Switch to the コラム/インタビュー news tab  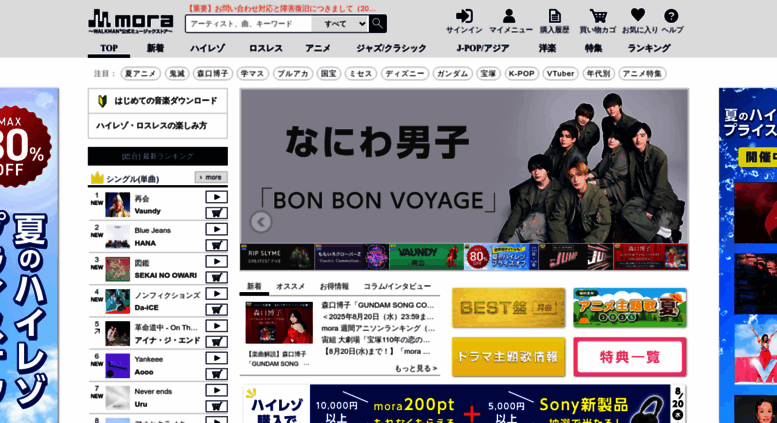click(x=397, y=286)
